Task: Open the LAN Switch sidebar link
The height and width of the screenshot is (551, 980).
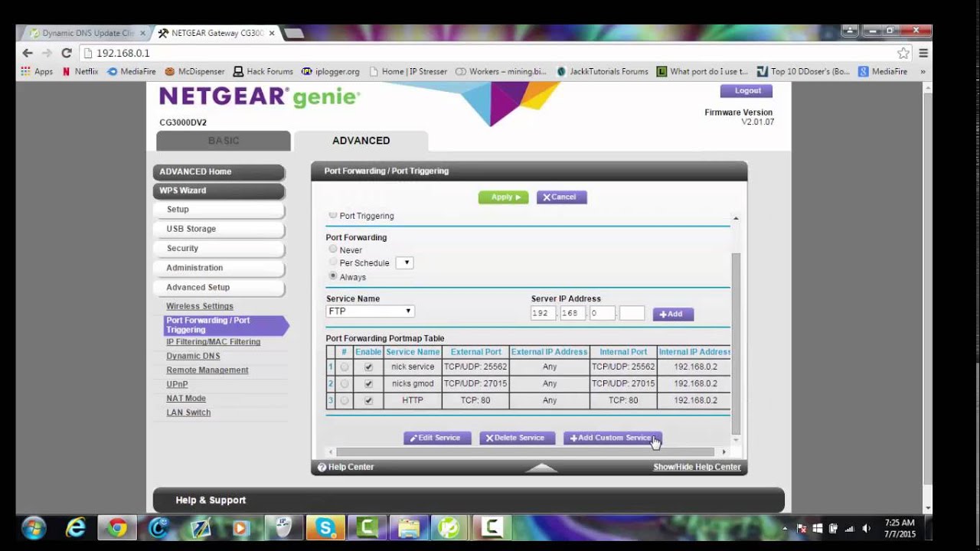Action: [x=188, y=412]
